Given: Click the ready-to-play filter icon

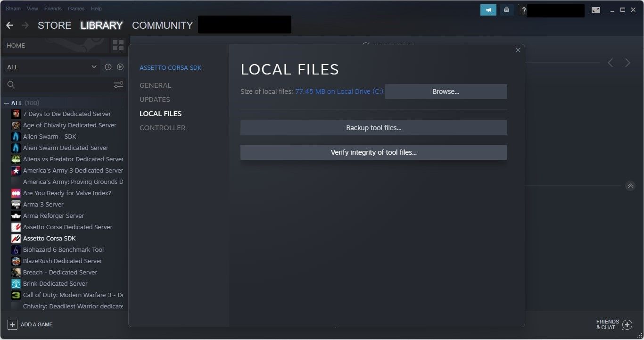Looking at the screenshot, I should [x=120, y=67].
